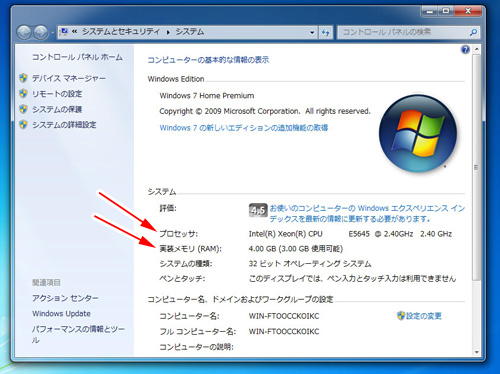Click the 4.00 GB (3.00 GB 使用可能) memory value

coord(296,249)
